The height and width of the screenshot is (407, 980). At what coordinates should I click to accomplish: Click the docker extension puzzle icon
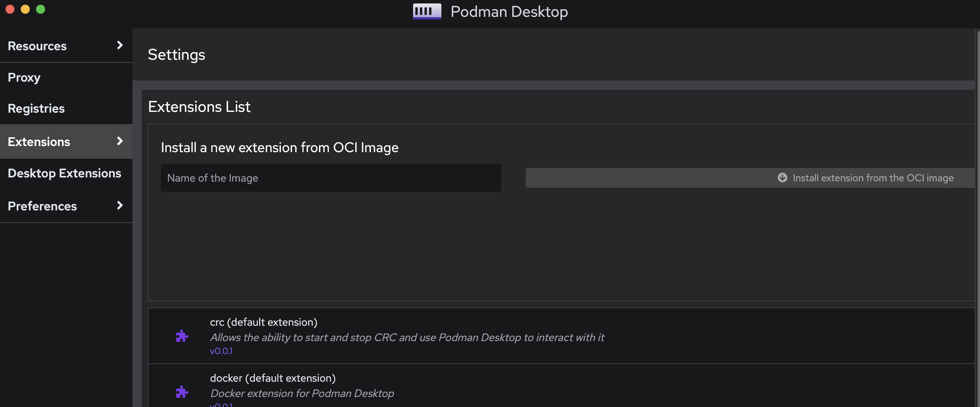[182, 391]
